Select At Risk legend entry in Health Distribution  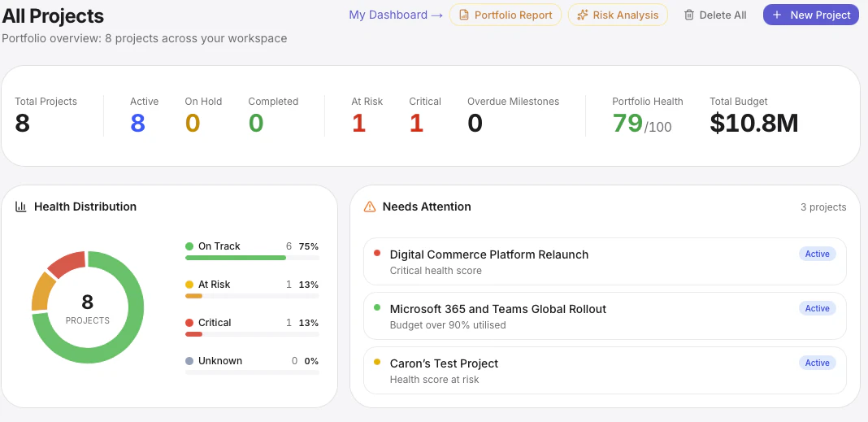pyautogui.click(x=252, y=289)
